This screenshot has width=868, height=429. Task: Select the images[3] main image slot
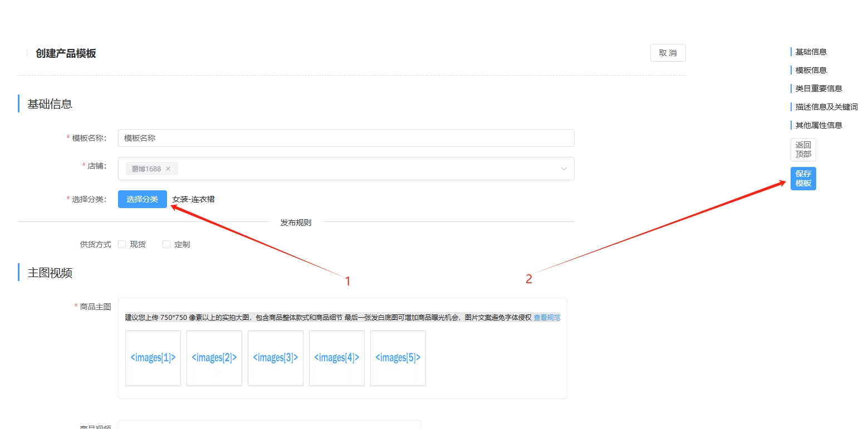(x=276, y=358)
